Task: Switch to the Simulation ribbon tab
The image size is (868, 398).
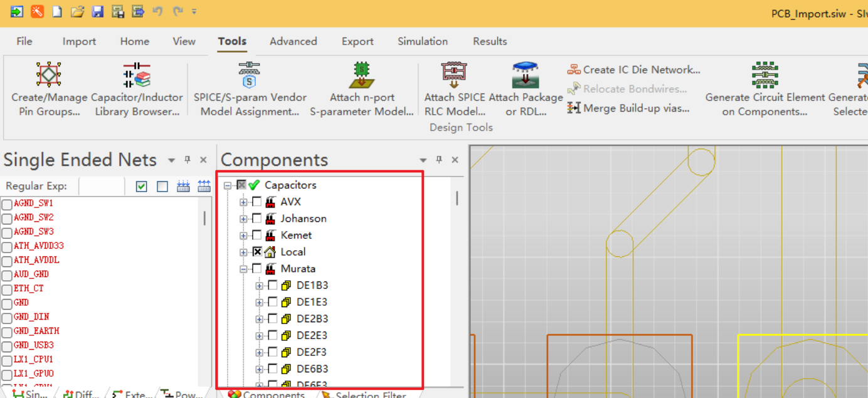Action: [423, 41]
